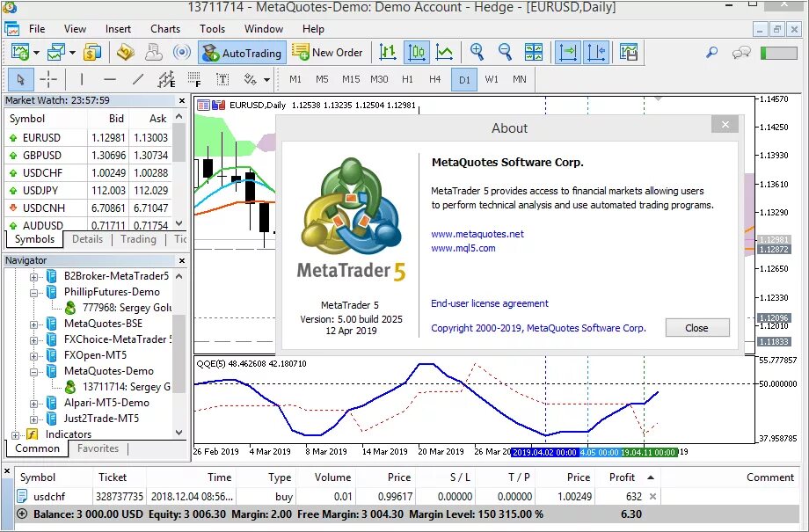Toggle chart shift

[596, 53]
